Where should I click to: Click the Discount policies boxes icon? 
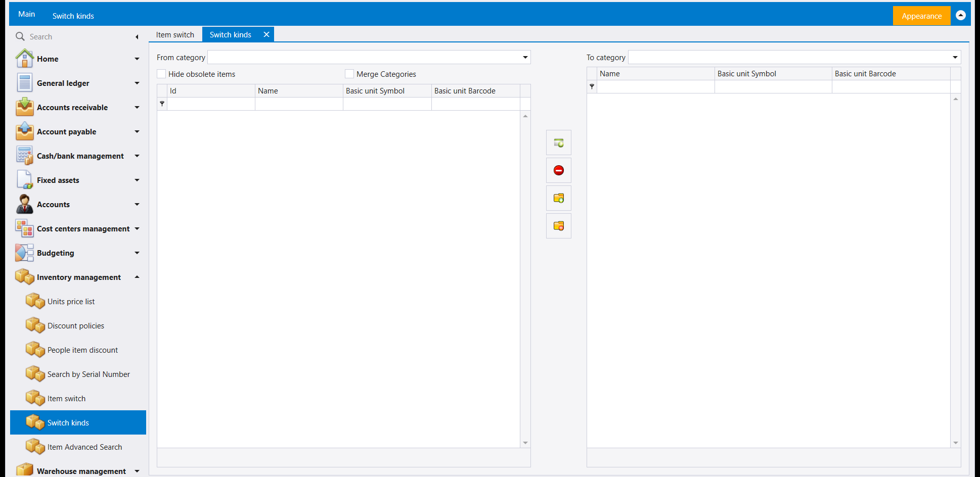[35, 325]
